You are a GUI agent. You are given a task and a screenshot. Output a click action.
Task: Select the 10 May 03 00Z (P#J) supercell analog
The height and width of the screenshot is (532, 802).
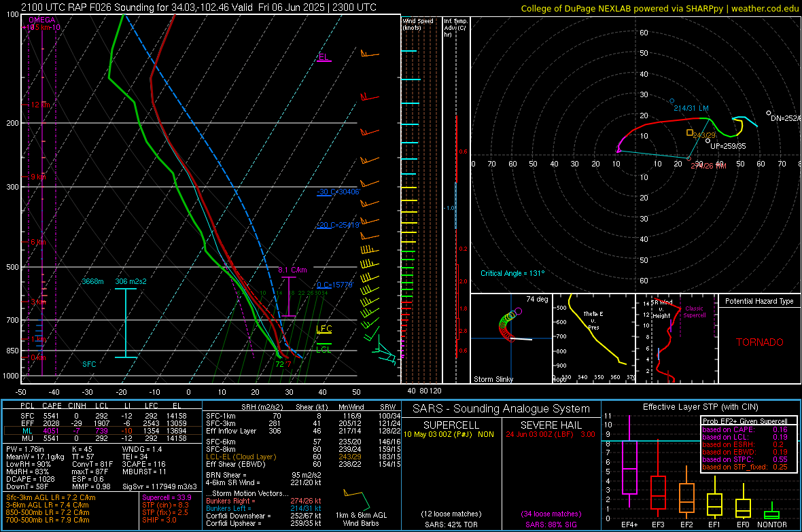pos(449,434)
